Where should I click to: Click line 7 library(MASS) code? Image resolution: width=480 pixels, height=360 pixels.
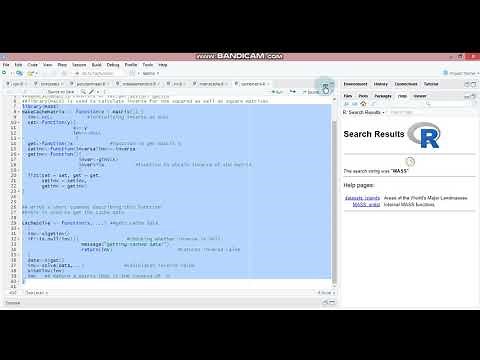[40, 106]
